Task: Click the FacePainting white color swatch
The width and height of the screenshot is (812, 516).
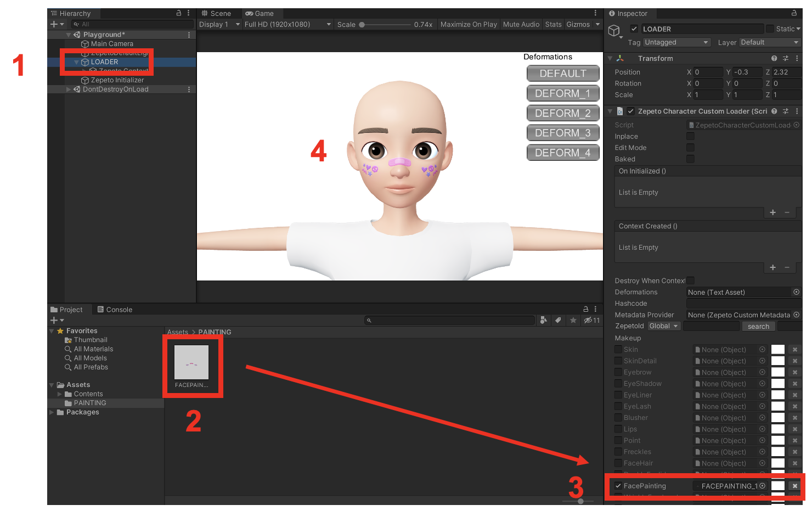Action: [777, 486]
